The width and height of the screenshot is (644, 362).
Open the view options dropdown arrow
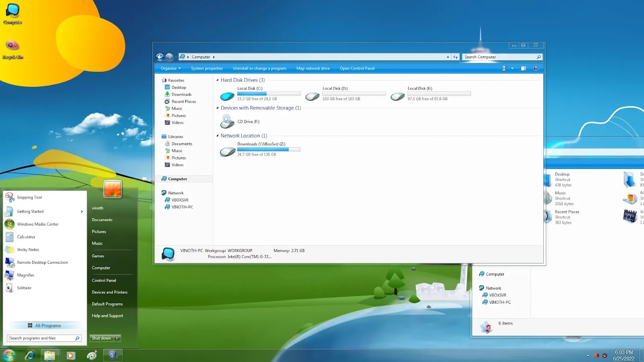(512, 68)
